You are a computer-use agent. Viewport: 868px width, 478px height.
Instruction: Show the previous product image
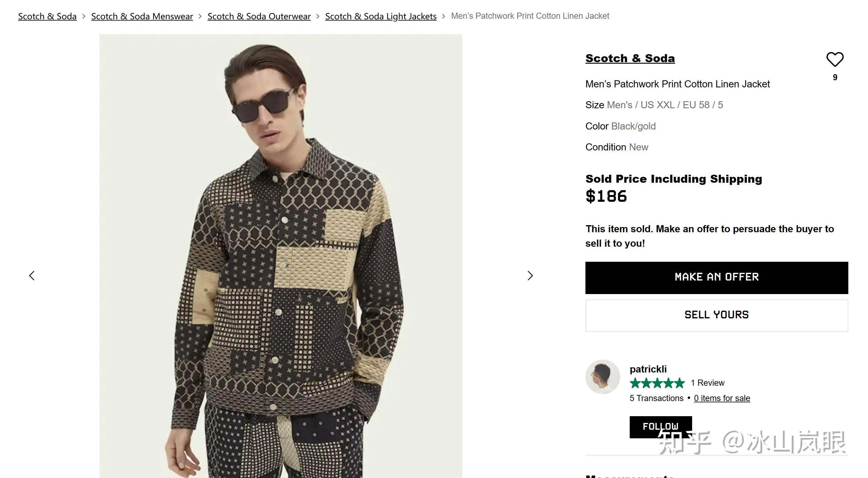pyautogui.click(x=32, y=276)
